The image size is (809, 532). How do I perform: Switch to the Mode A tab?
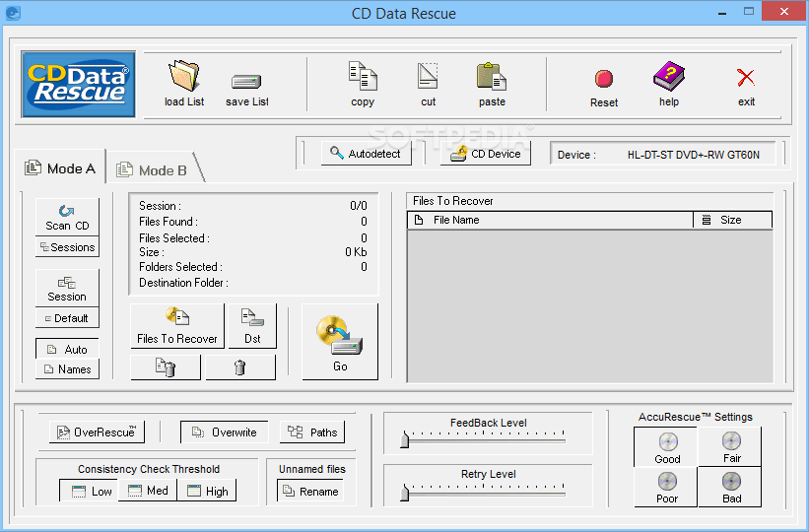[x=60, y=168]
